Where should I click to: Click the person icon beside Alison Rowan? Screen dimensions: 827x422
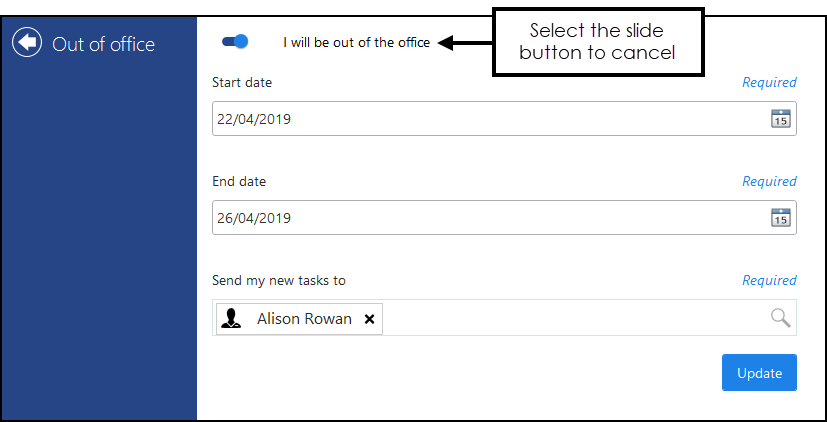click(x=232, y=319)
